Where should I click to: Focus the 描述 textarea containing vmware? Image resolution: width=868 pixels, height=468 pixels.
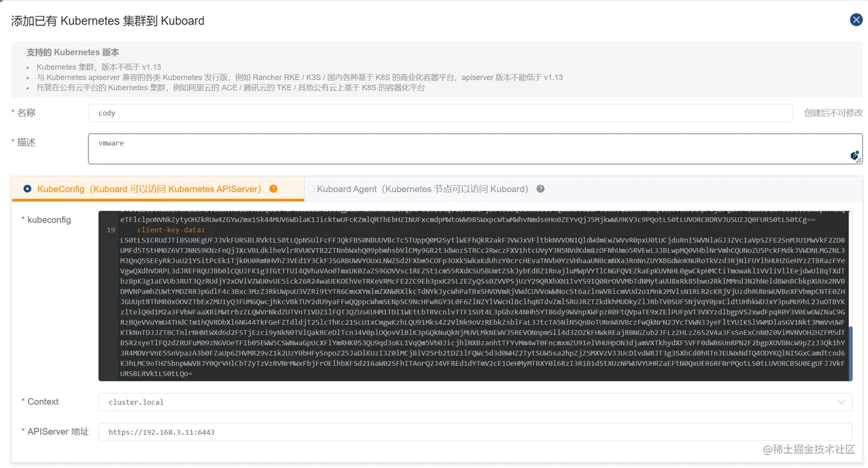tap(475, 149)
